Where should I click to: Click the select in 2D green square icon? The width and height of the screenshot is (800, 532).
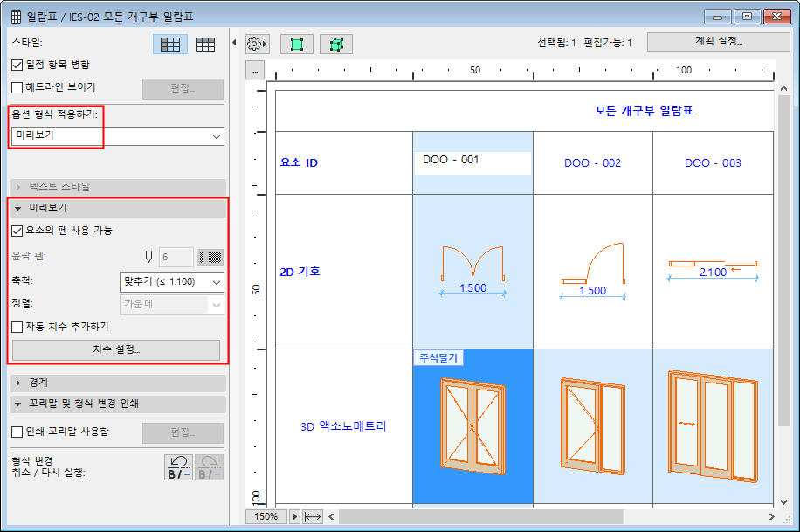[296, 45]
